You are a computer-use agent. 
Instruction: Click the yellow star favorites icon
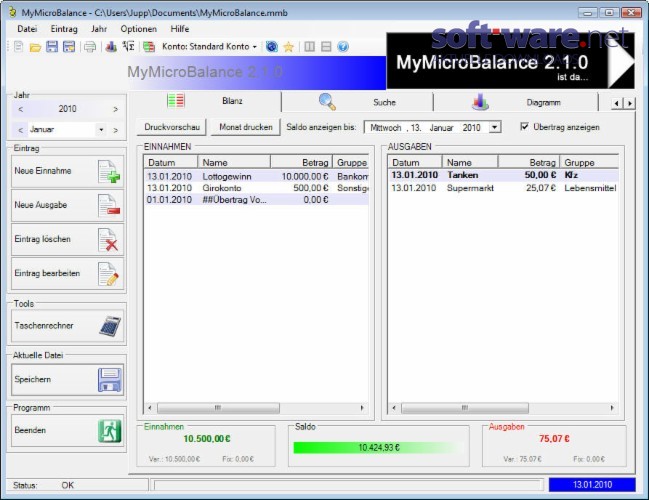tap(288, 47)
